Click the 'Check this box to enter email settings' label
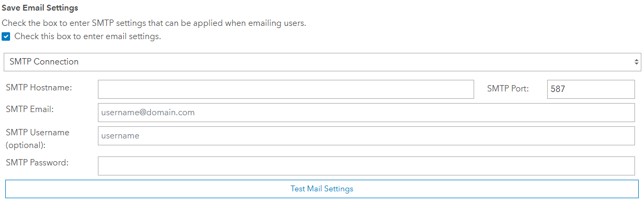The height and width of the screenshot is (213, 644). coord(87,37)
